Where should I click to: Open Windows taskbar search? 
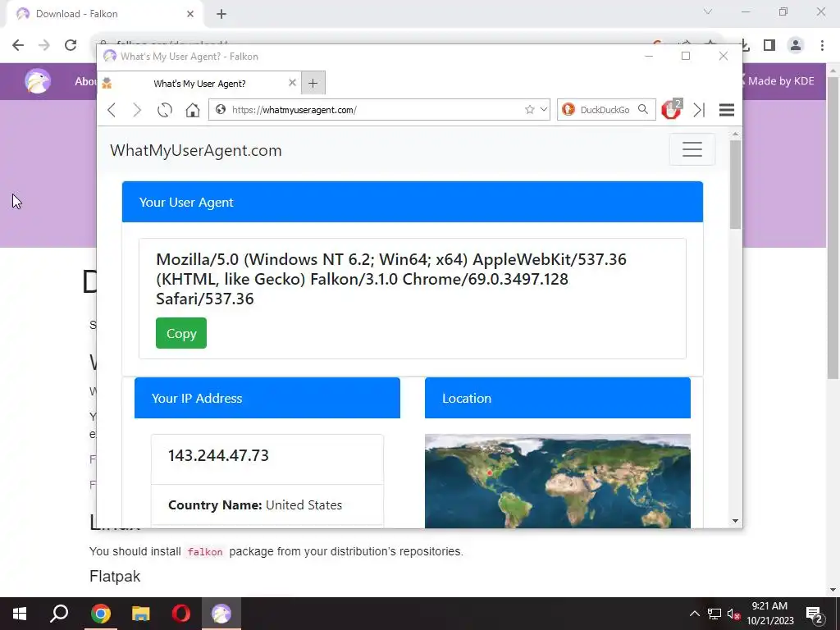59,614
